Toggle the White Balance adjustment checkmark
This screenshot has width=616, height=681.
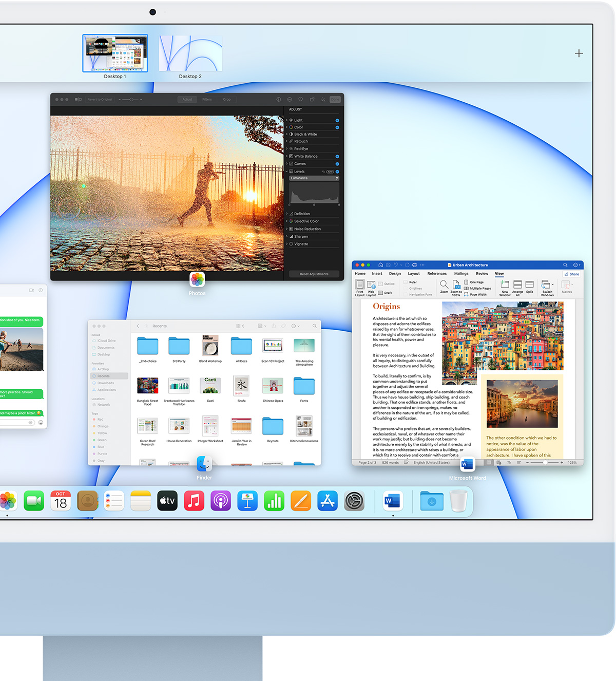coord(337,156)
